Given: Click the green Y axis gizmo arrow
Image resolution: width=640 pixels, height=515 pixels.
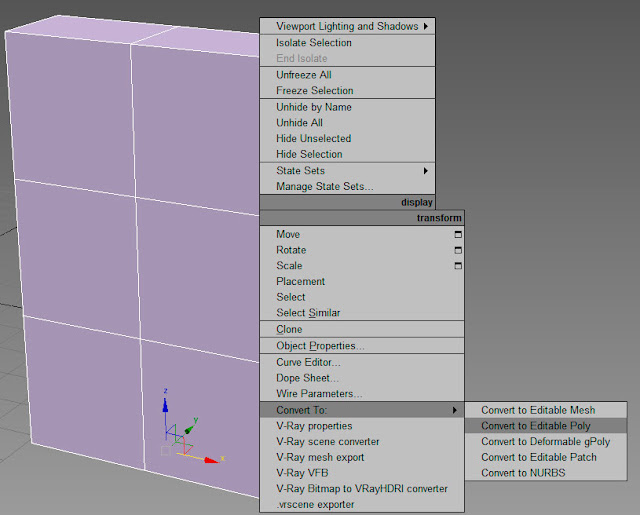Looking at the screenshot, I should [189, 429].
